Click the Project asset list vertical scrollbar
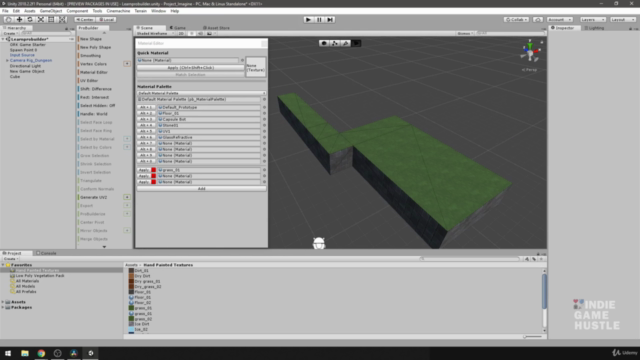Image resolution: width=640 pixels, height=360 pixels. (544, 291)
